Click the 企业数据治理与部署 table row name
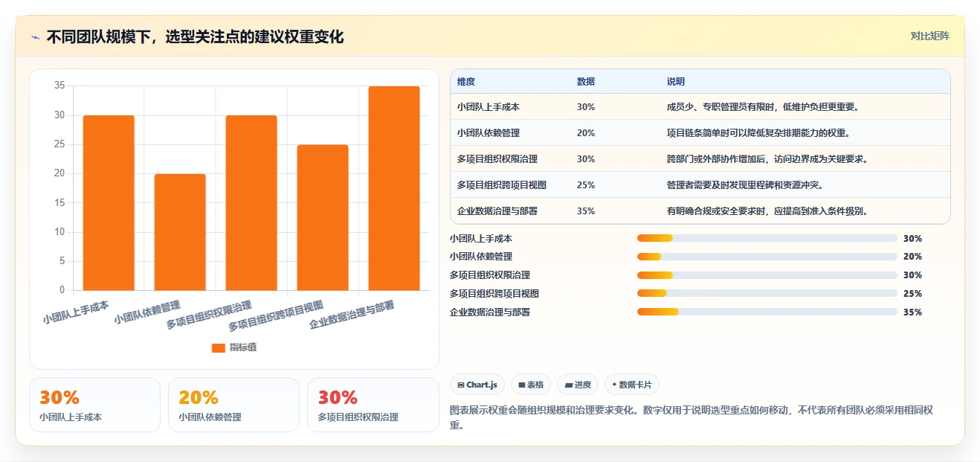Image resolution: width=980 pixels, height=462 pixels. [x=497, y=211]
